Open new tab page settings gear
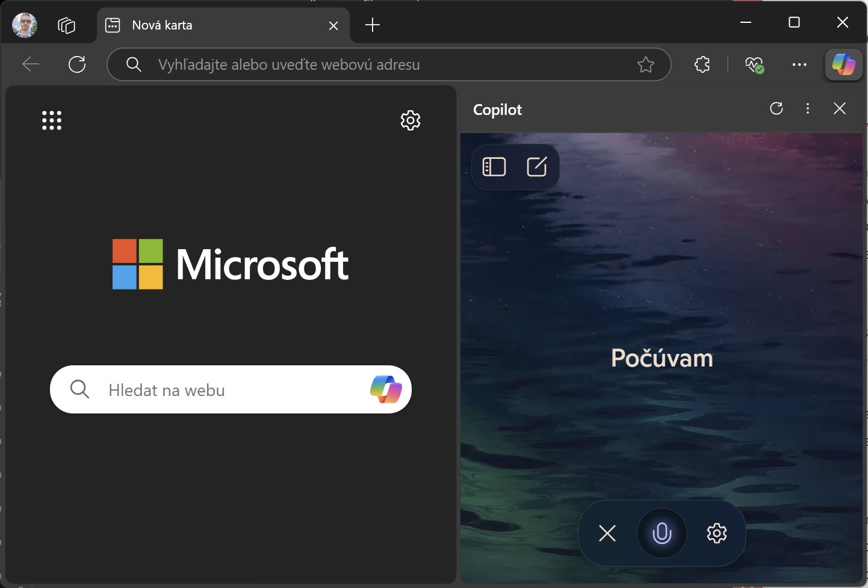The image size is (868, 588). click(411, 120)
